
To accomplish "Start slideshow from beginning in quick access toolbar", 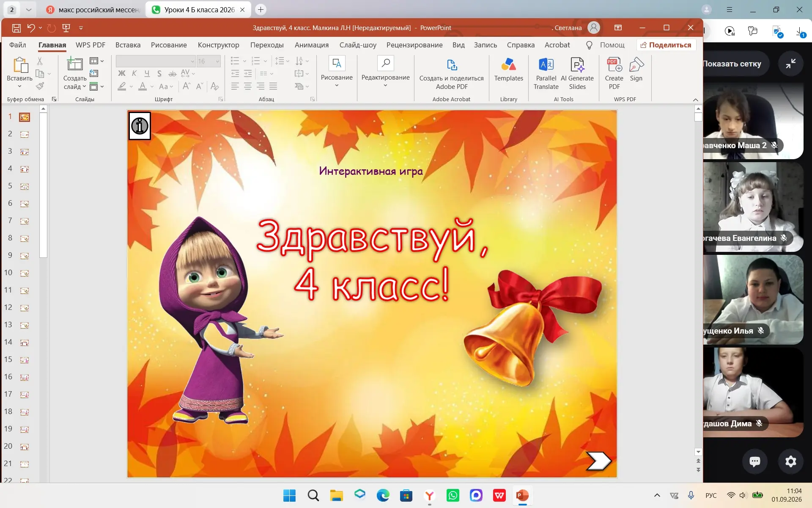I will point(66,28).
